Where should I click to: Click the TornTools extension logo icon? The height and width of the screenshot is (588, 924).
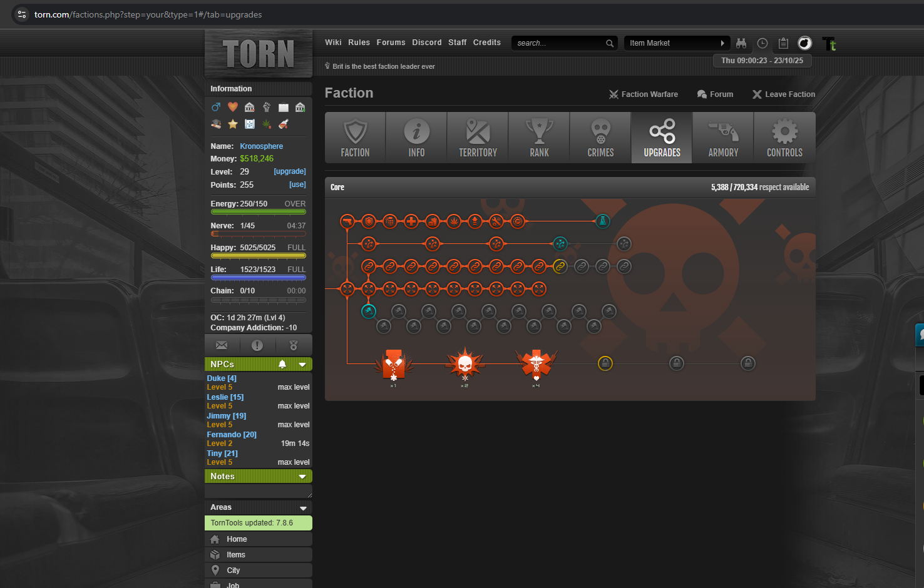(829, 44)
